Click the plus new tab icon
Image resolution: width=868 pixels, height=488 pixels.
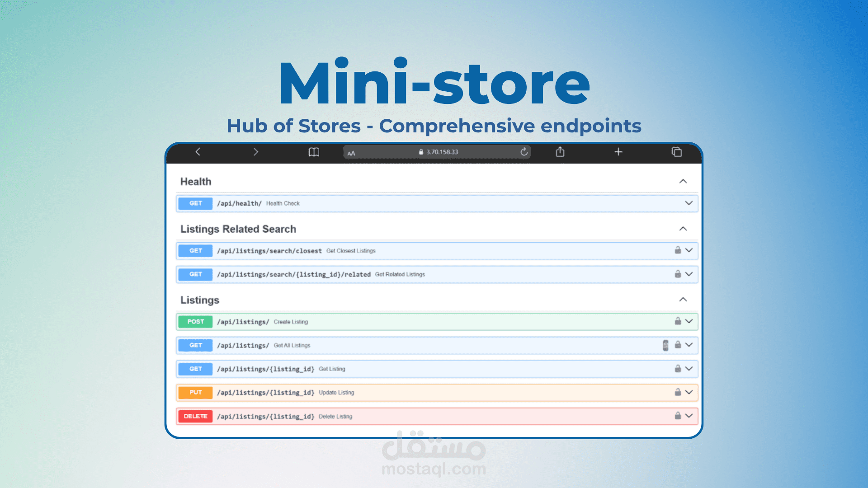[618, 152]
